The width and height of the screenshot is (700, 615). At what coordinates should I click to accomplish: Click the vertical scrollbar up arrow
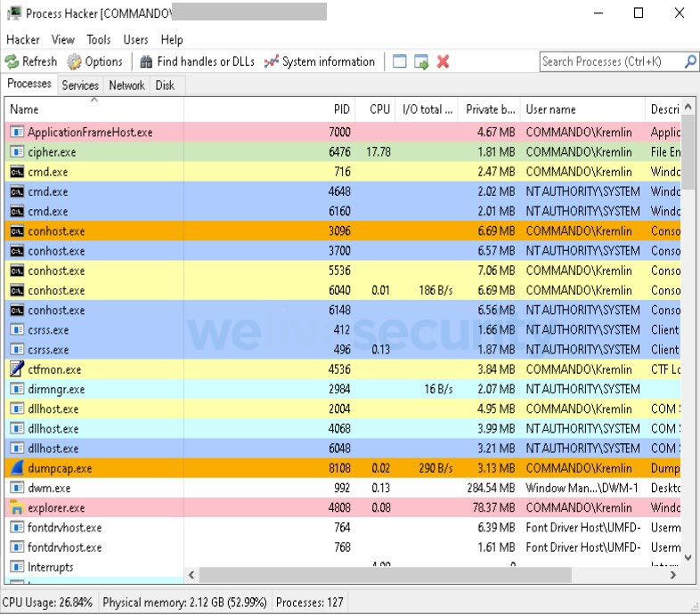click(688, 107)
